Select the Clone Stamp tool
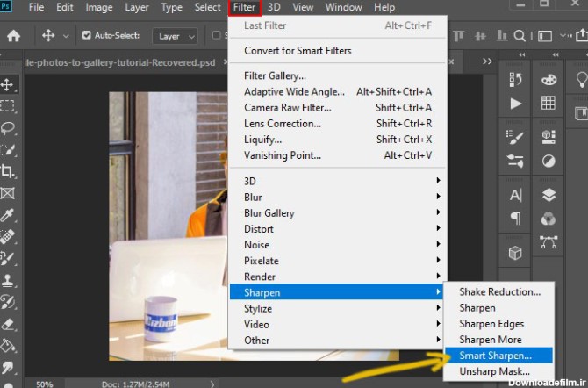588x388 pixels. coord(8,281)
